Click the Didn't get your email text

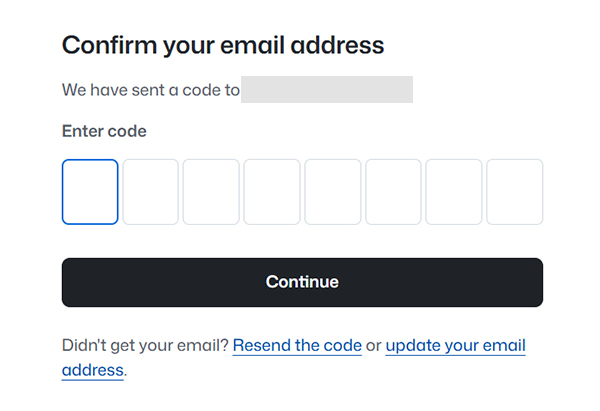(x=145, y=346)
